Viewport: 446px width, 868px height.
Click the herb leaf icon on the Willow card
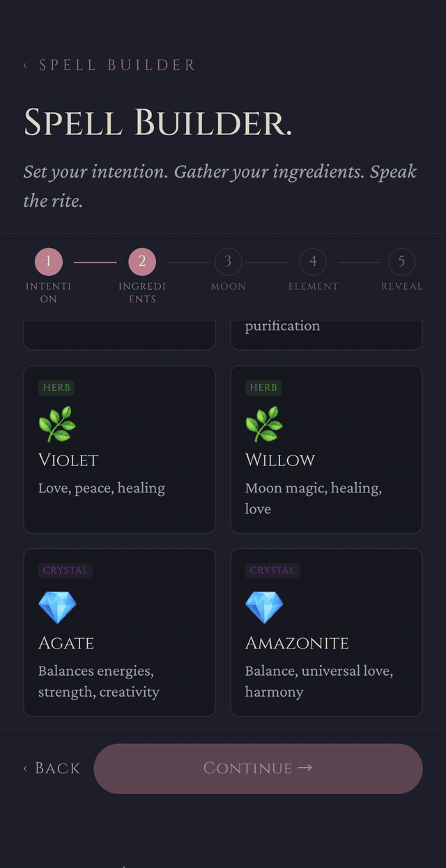pos(263,421)
